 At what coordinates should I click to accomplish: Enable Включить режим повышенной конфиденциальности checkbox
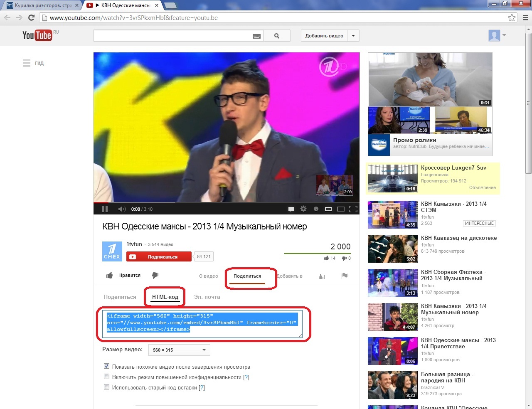pyautogui.click(x=106, y=377)
